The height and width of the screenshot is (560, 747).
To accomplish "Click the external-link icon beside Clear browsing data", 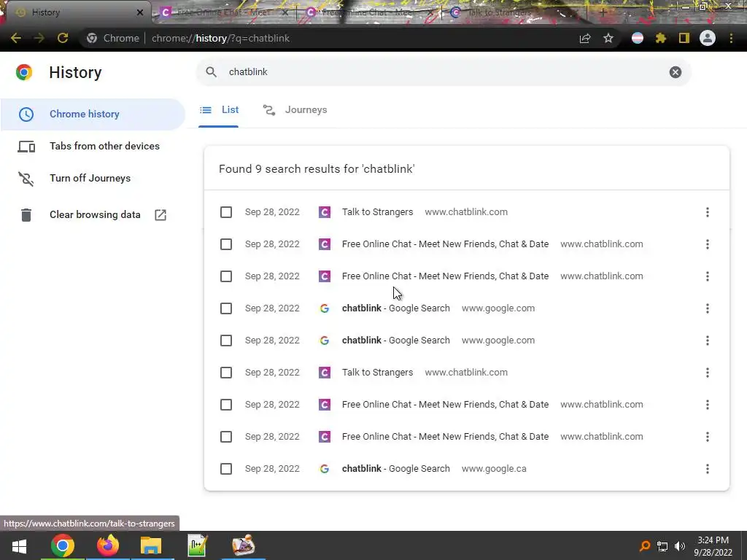I will pos(160,215).
